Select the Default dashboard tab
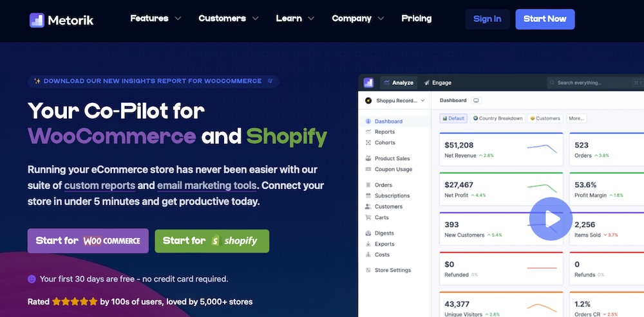 pyautogui.click(x=453, y=118)
